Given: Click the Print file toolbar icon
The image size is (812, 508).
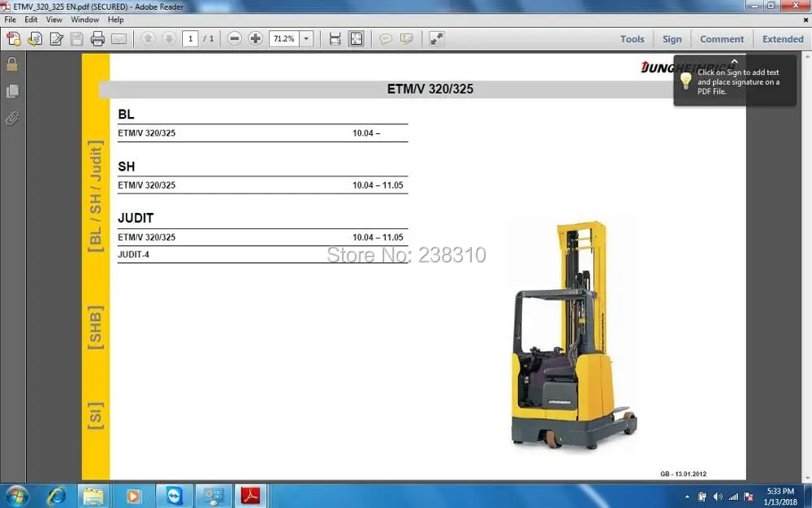Looking at the screenshot, I should (x=97, y=39).
